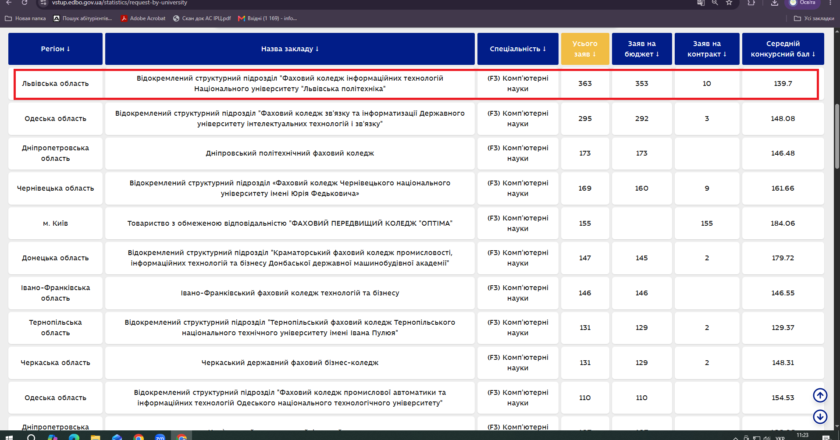The width and height of the screenshot is (840, 440).
Task: Sort by Заяв на бюджет header
Action: tap(642, 49)
